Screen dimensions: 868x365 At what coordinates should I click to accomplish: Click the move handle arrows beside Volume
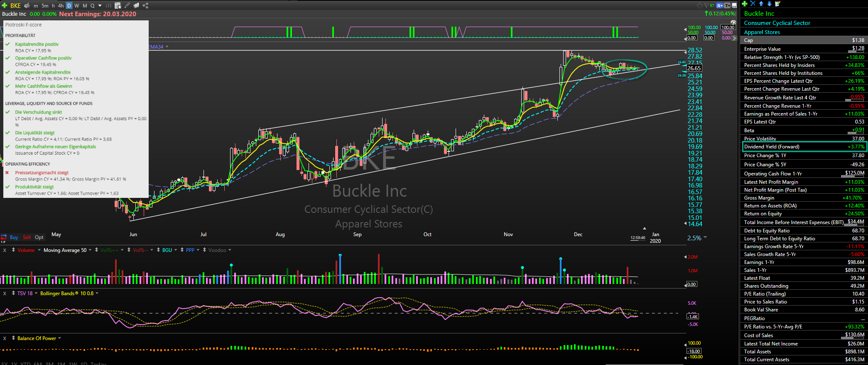(13, 250)
